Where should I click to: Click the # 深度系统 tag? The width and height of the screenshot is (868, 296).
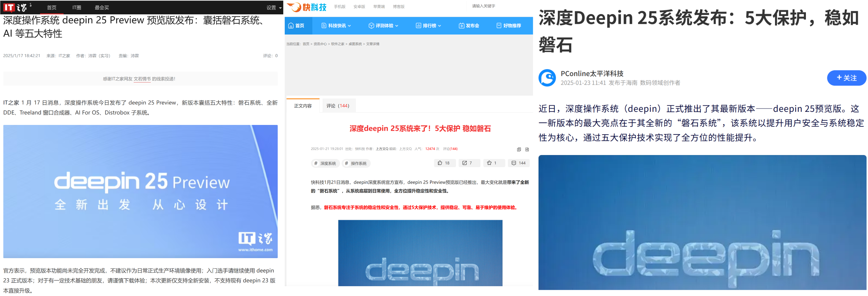tap(325, 163)
